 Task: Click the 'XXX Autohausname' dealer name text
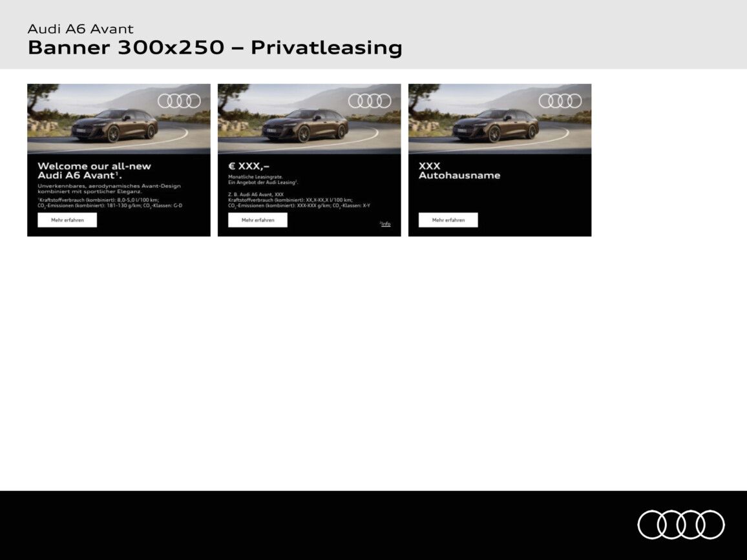tap(459, 171)
